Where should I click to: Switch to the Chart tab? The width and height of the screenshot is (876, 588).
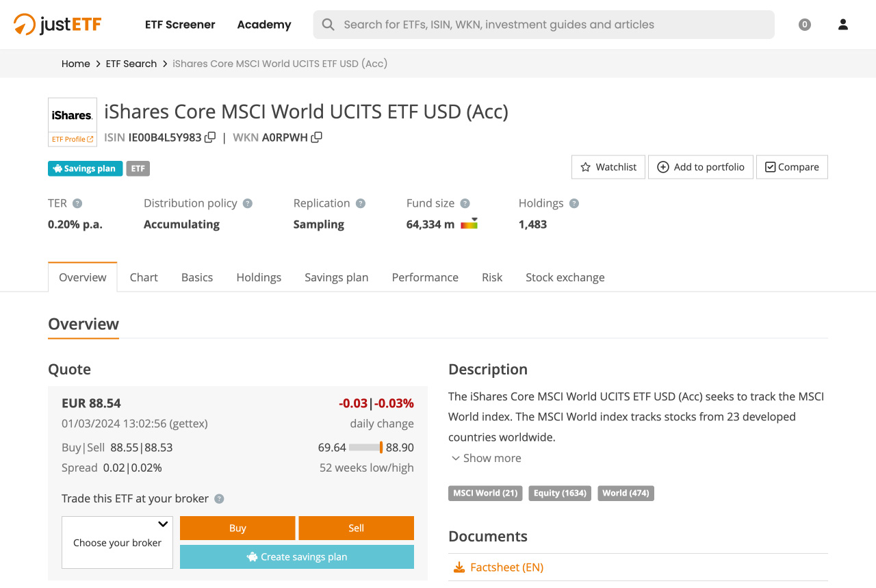coord(144,277)
